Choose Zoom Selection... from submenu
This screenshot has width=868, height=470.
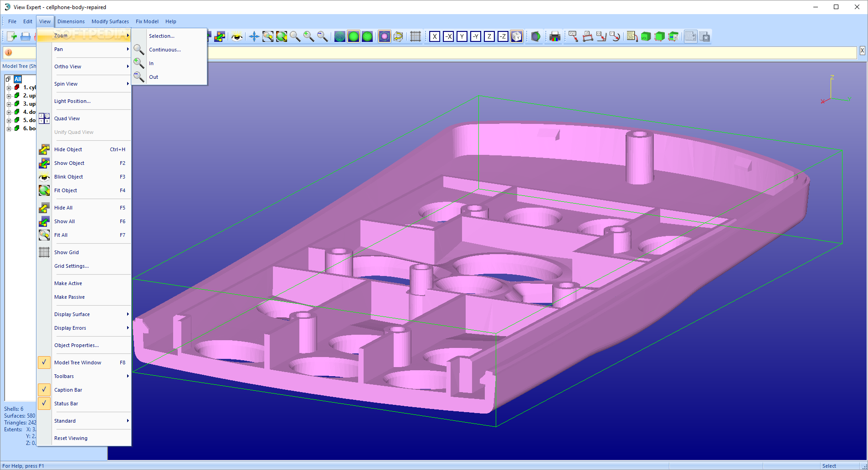169,36
